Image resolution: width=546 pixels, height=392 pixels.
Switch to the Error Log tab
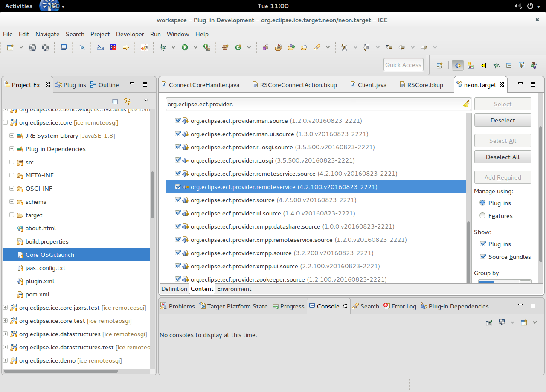pos(400,306)
